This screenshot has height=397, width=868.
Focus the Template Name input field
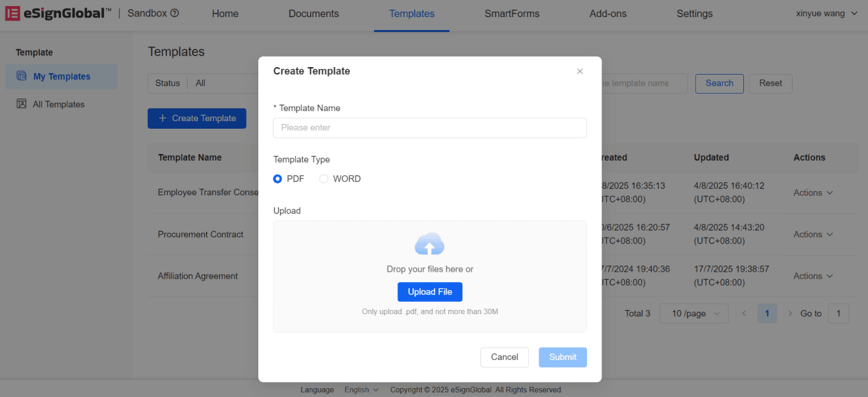pos(430,127)
